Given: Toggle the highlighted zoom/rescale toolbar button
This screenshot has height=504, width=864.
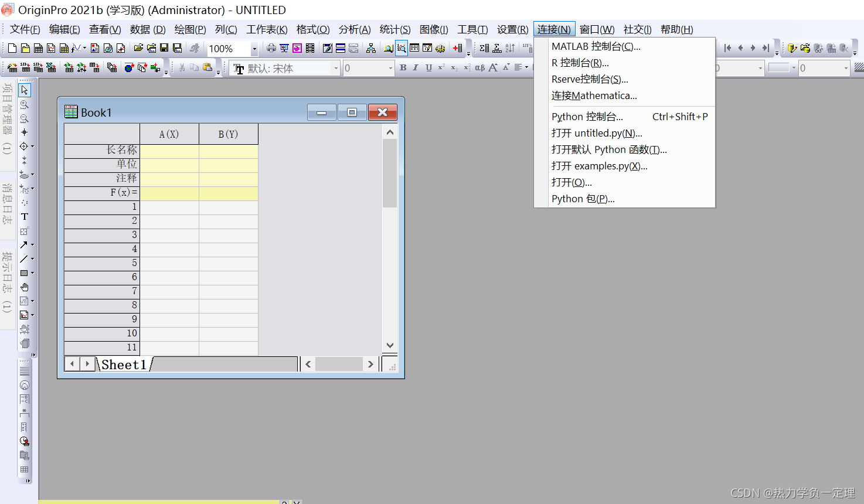Looking at the screenshot, I should [x=402, y=48].
